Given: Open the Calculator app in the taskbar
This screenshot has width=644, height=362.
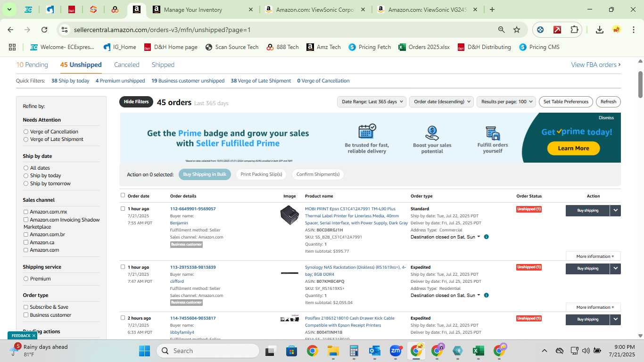Looking at the screenshot, I should pos(354,351).
